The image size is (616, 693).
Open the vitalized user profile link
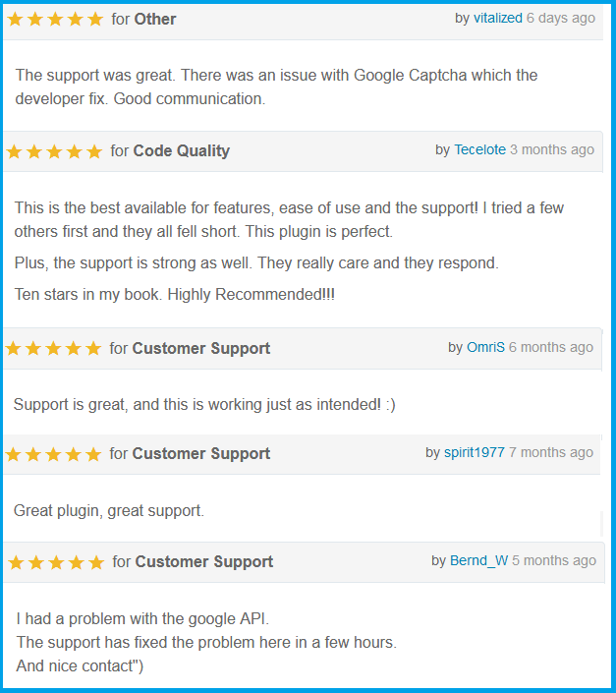point(498,18)
